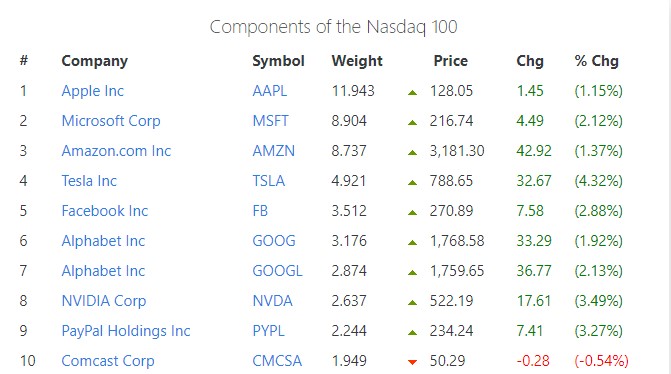The height and width of the screenshot is (374, 671).
Task: Open the Comcast Corp company link
Action: 108,361
